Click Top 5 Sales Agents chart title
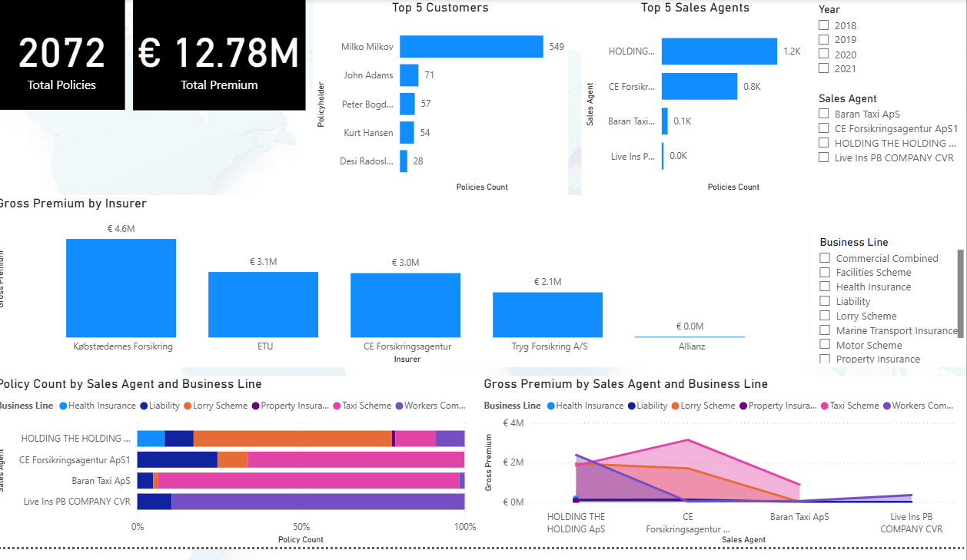 [695, 8]
